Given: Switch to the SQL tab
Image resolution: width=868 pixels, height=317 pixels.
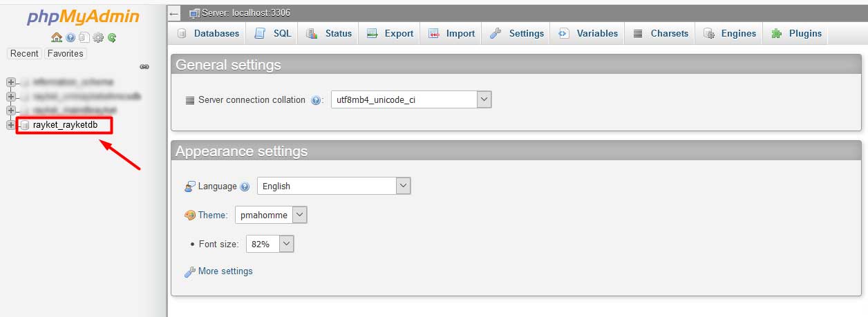Looking at the screenshot, I should 273,33.
